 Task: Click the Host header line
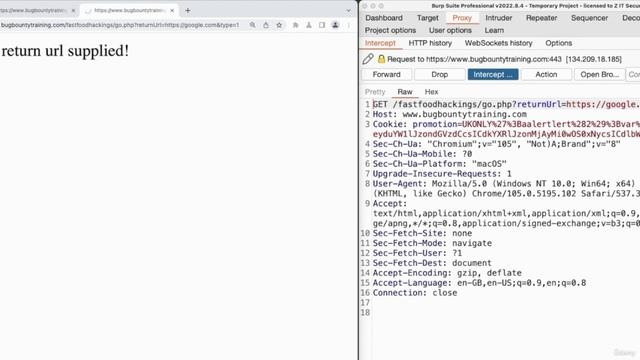449,114
